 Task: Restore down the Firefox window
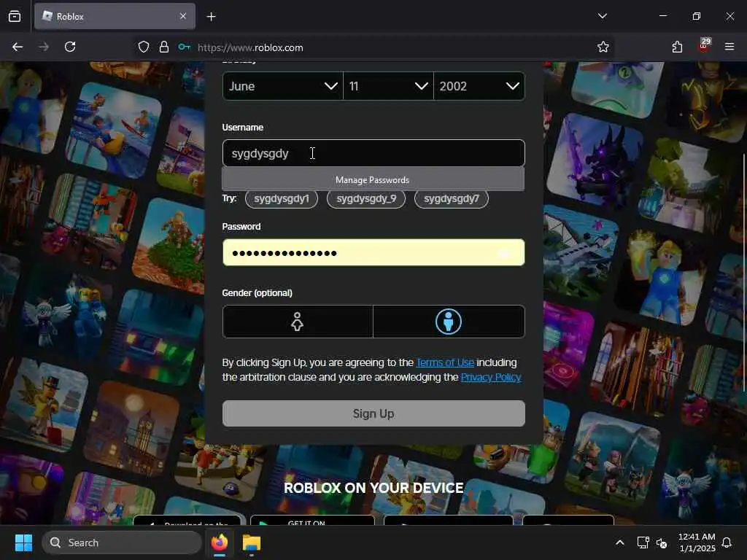[x=697, y=16]
